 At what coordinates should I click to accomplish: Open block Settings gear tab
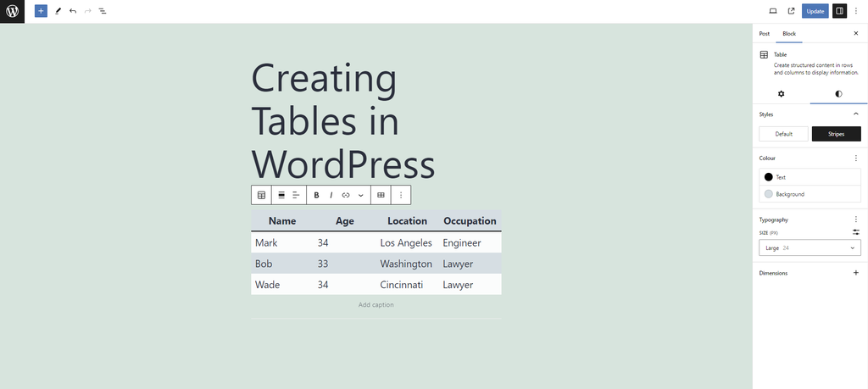click(x=781, y=94)
